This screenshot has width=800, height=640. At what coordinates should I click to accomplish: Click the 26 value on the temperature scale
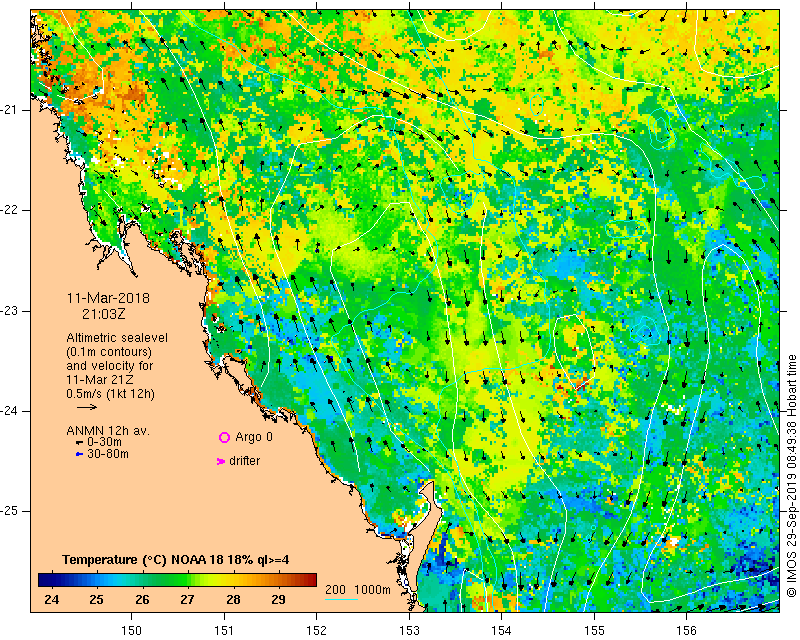pyautogui.click(x=142, y=599)
